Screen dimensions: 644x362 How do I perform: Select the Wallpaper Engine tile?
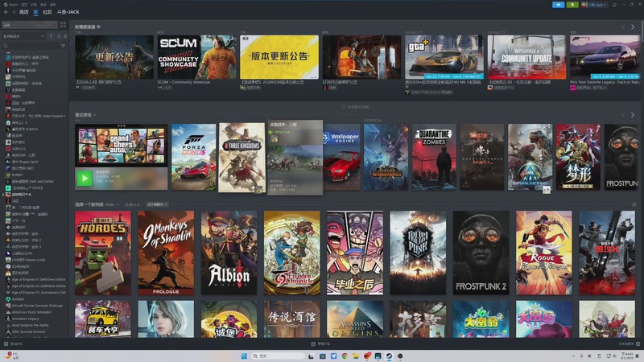341,157
